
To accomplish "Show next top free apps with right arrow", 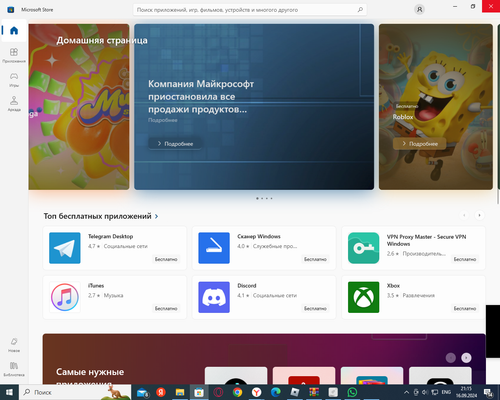I will (479, 215).
